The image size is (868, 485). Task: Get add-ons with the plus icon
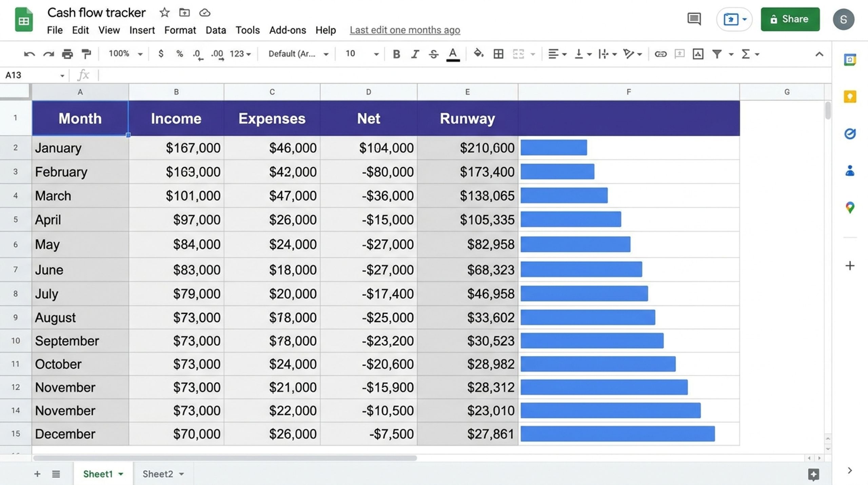850,265
